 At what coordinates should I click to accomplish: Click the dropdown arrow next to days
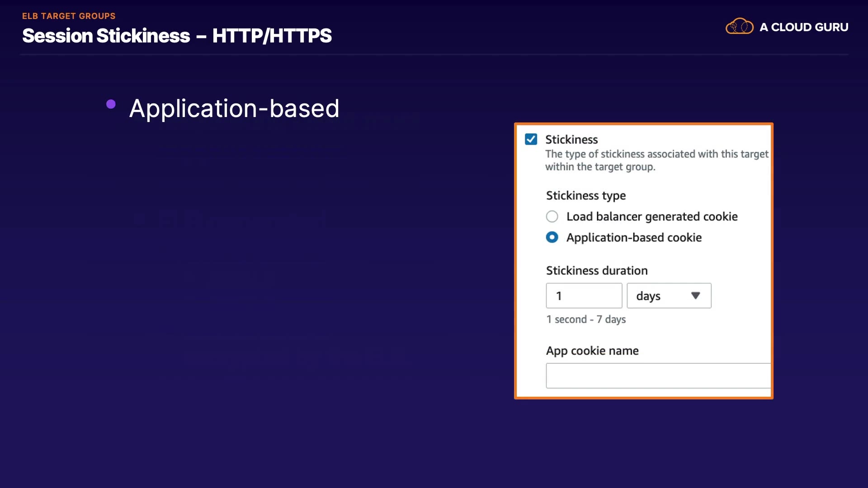[x=695, y=296]
